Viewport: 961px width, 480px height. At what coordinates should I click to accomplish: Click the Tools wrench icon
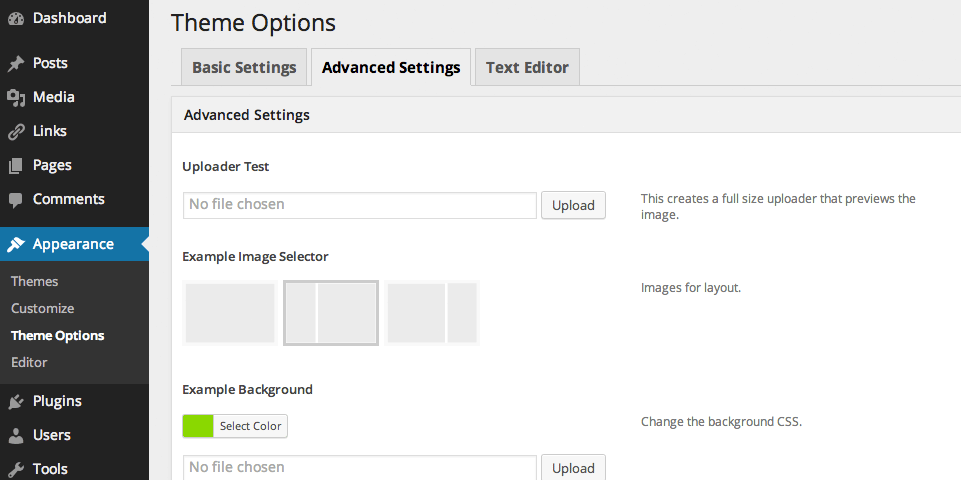tap(16, 469)
